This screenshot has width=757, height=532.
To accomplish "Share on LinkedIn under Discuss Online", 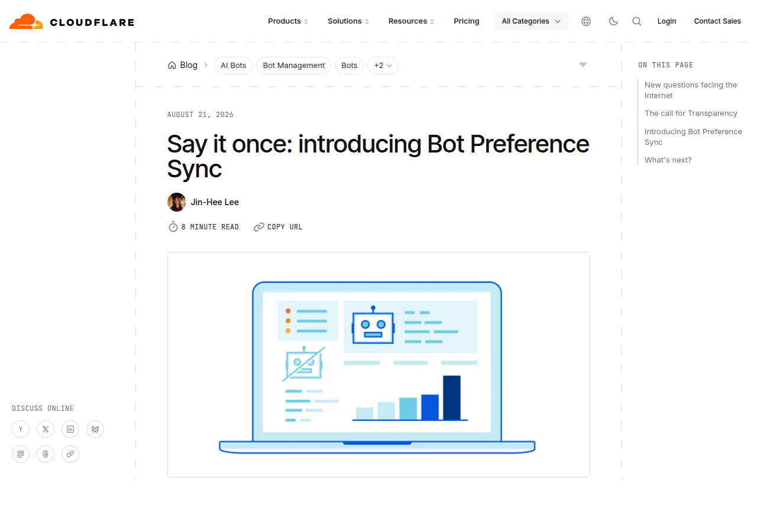I will tap(70, 429).
